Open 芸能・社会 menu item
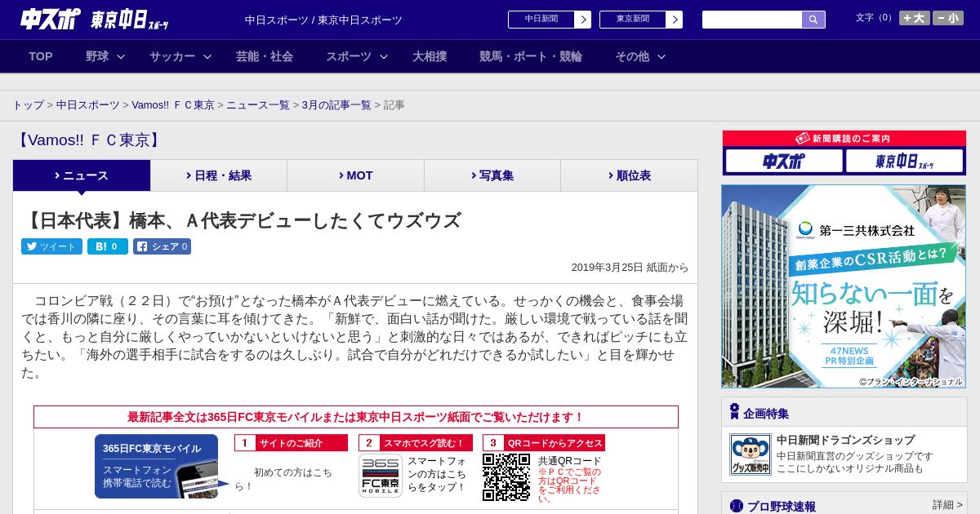 [265, 56]
